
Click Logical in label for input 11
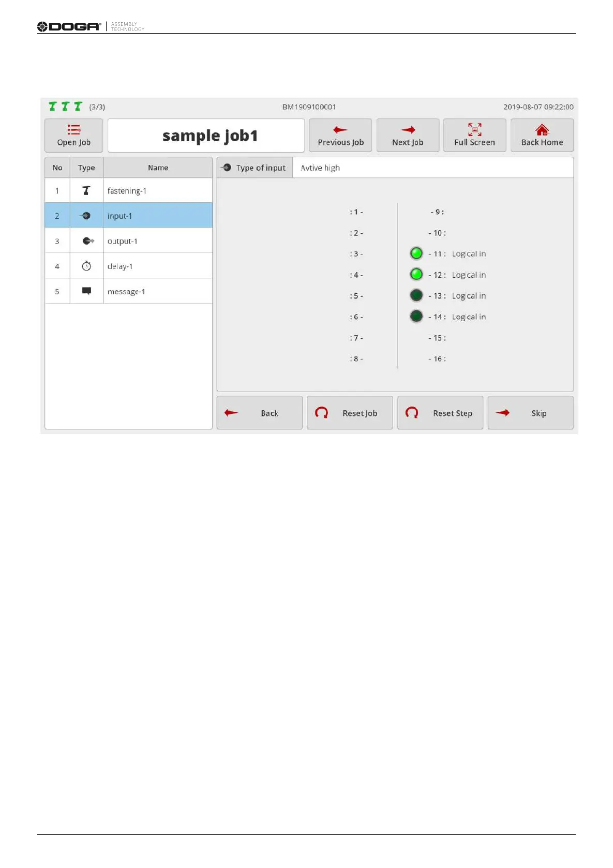click(x=469, y=254)
